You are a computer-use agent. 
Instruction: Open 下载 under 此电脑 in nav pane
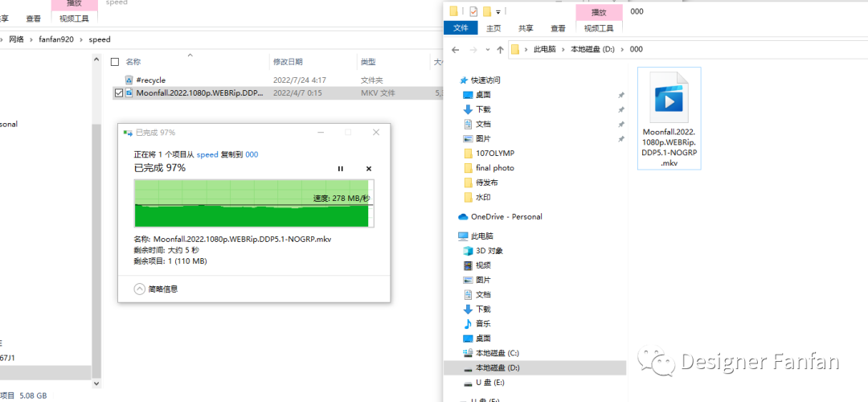pos(483,309)
